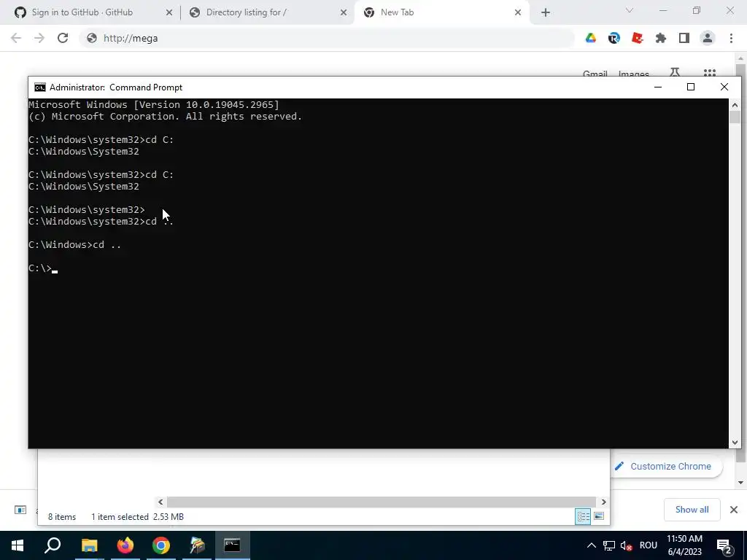
Task: Open Google apps grid
Action: (710, 73)
